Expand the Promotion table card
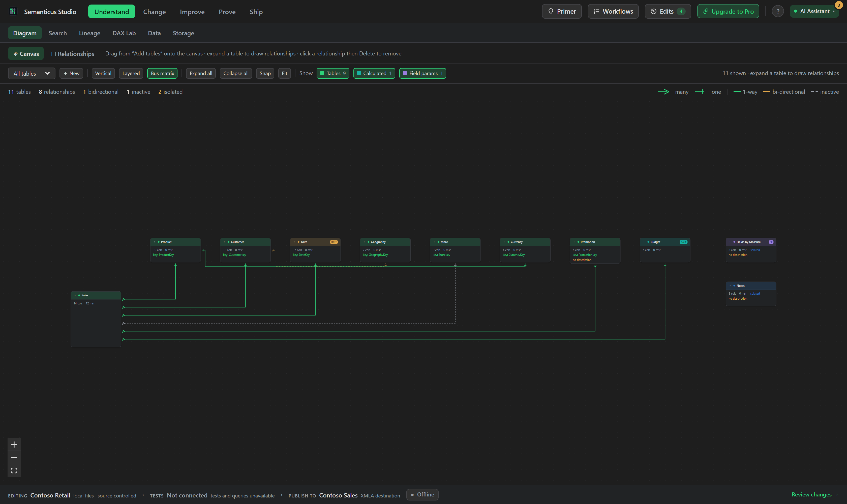The height and width of the screenshot is (504, 847). coord(574,242)
